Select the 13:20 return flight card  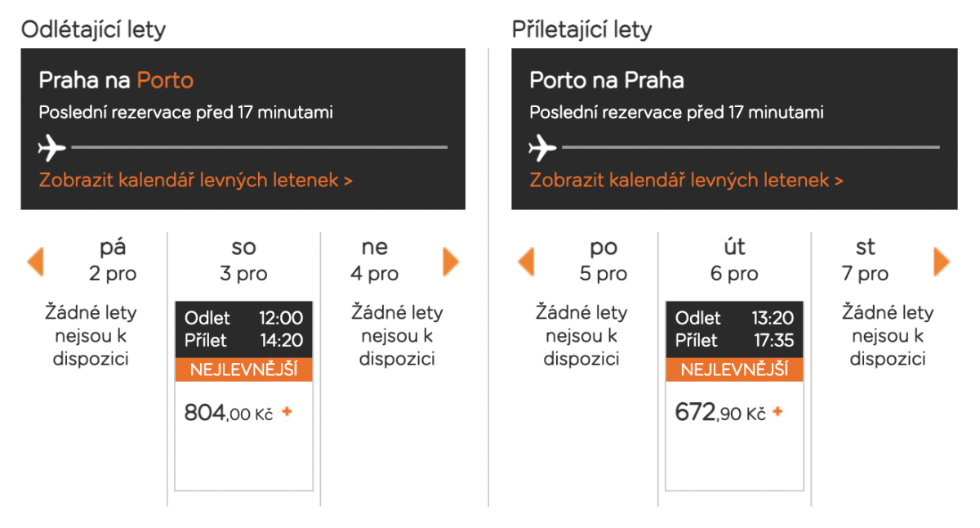[x=734, y=329]
